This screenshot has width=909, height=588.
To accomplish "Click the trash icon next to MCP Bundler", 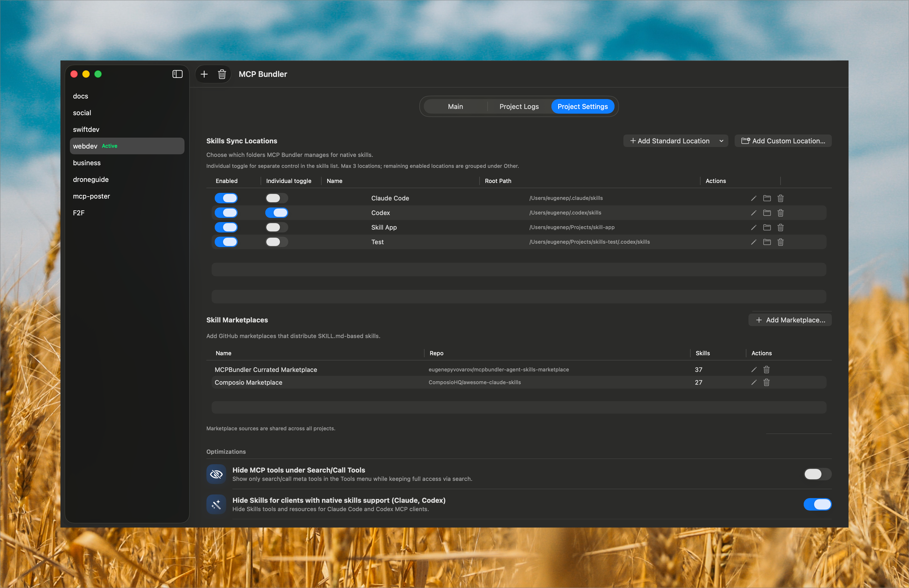I will click(x=222, y=74).
